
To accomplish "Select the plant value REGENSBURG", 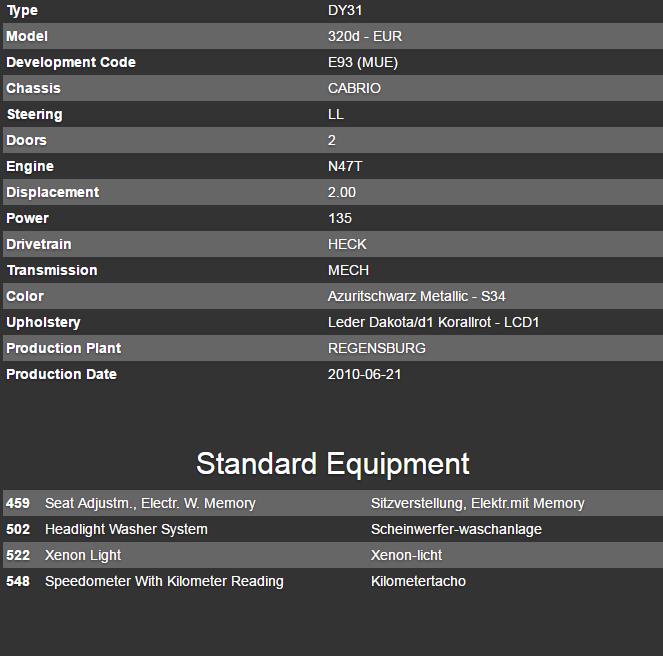I will coord(376,349).
